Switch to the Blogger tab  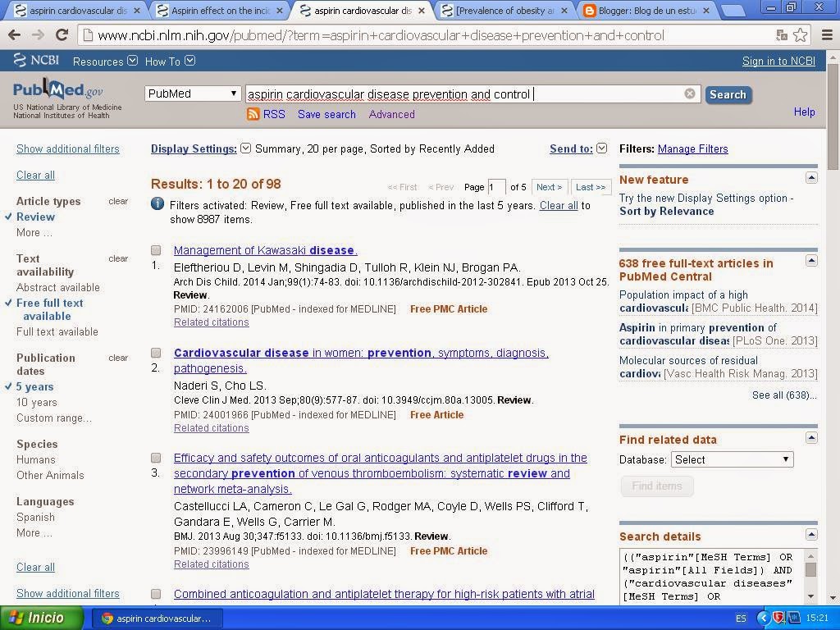pos(646,10)
